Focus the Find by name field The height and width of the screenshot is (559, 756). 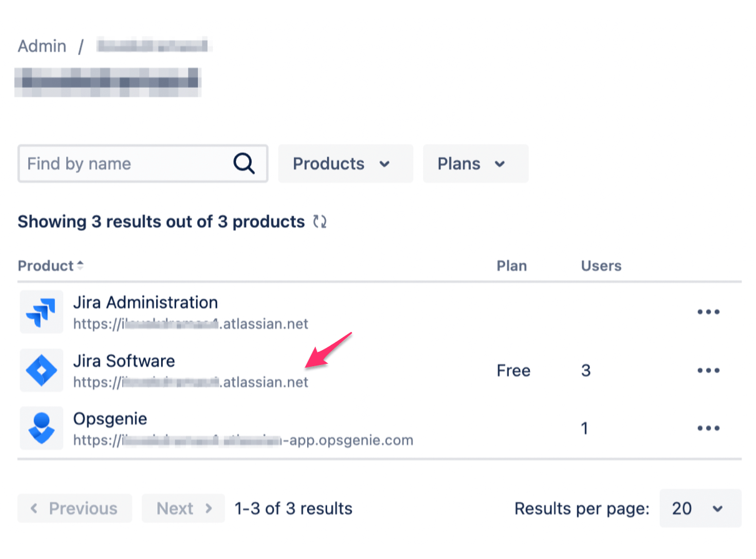click(143, 164)
